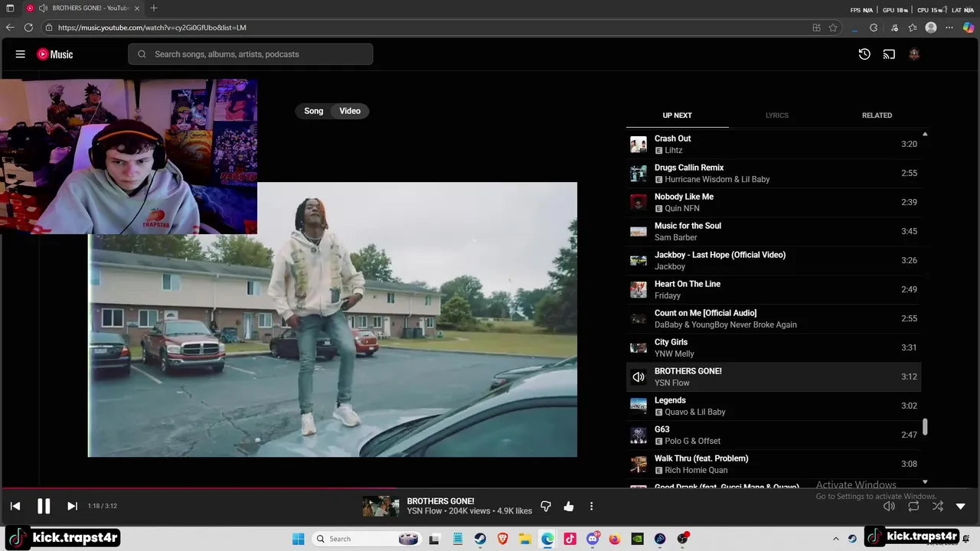Open File Explorer from the taskbar
The image size is (980, 551).
click(x=525, y=539)
